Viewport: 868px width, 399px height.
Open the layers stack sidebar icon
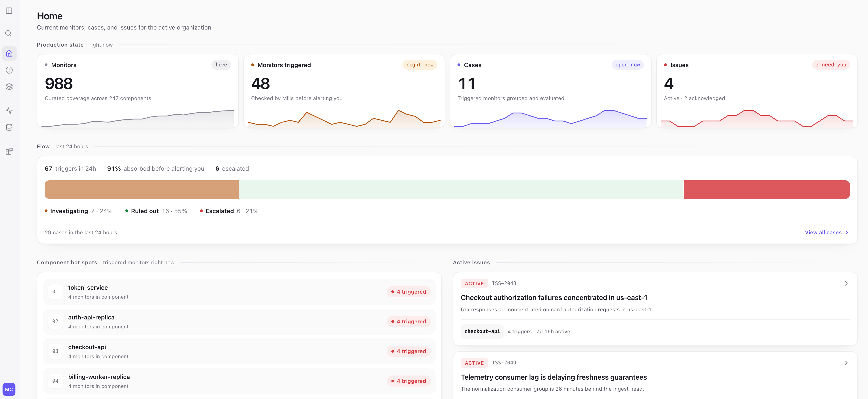(x=9, y=87)
